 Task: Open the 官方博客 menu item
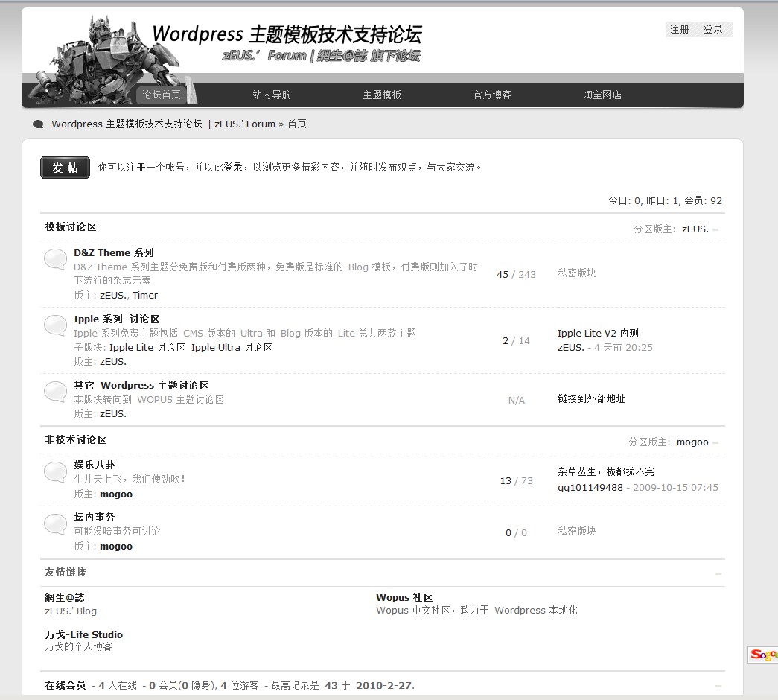(491, 95)
